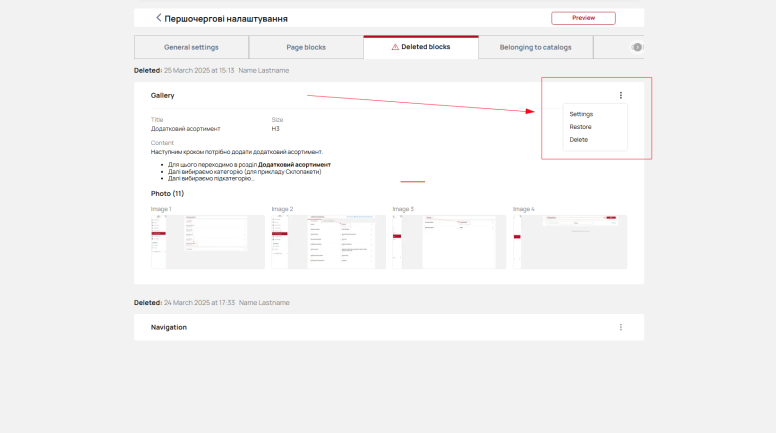Image resolution: width=776 pixels, height=433 pixels.
Task: Click page title Першочергові налаштування
Action: 226,19
